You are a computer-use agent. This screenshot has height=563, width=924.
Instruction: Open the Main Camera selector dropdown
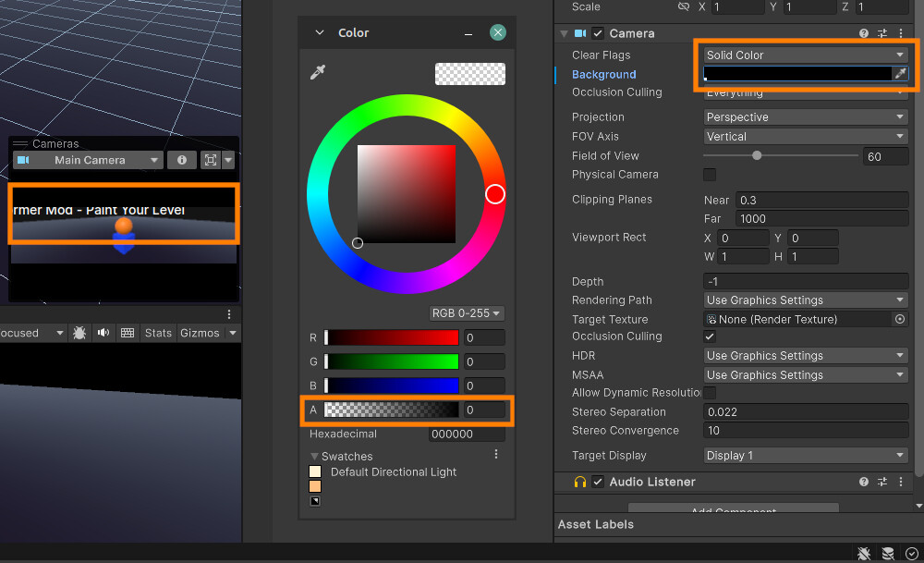coord(88,160)
